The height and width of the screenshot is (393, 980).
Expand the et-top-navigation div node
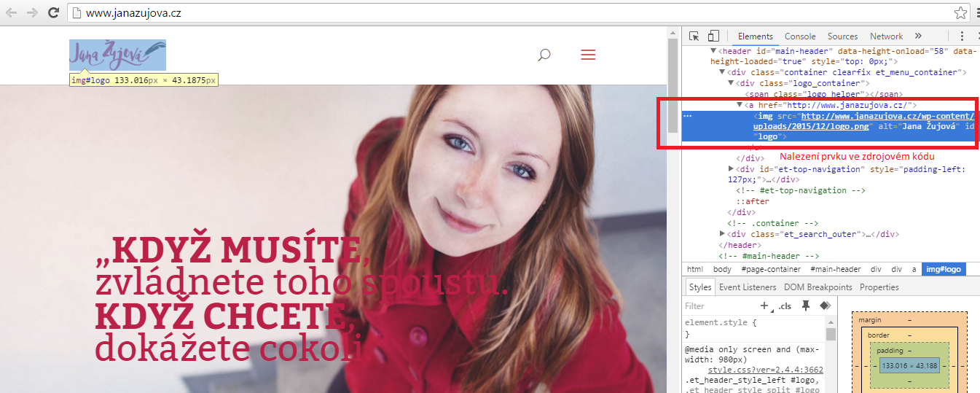[731, 169]
